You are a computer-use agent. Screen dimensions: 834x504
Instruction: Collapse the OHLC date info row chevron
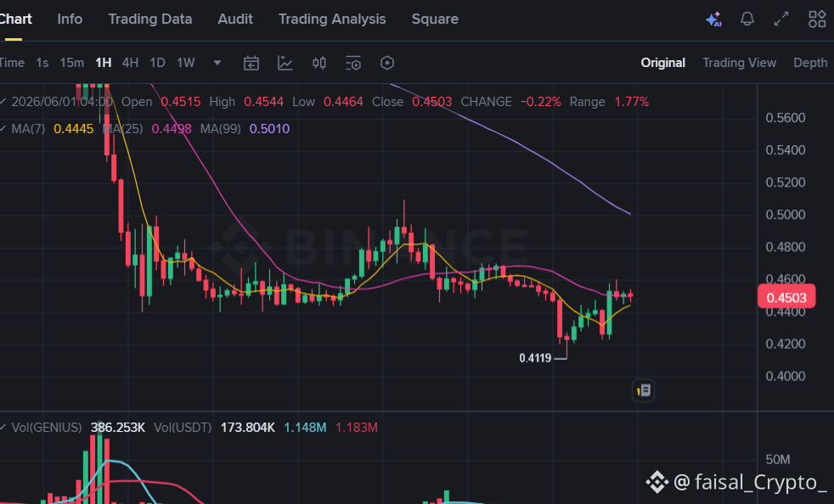pos(3,102)
